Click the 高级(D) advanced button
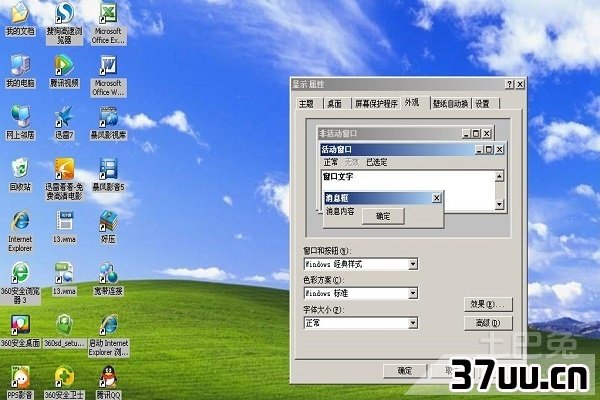Screen dimensions: 600x400 tap(488, 323)
